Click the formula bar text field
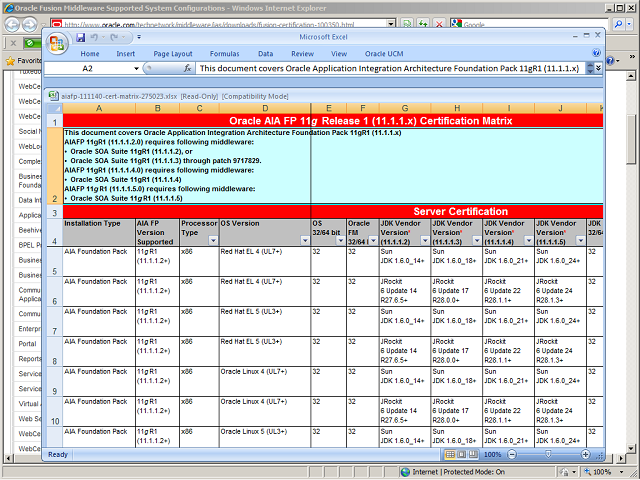 390,69
